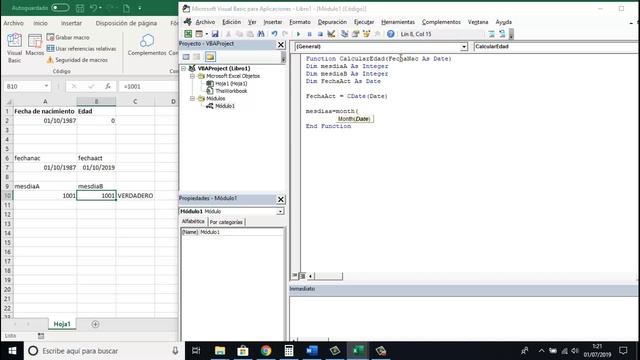
Task: Open Properties Window from the toolbar icon
Action: [356, 34]
